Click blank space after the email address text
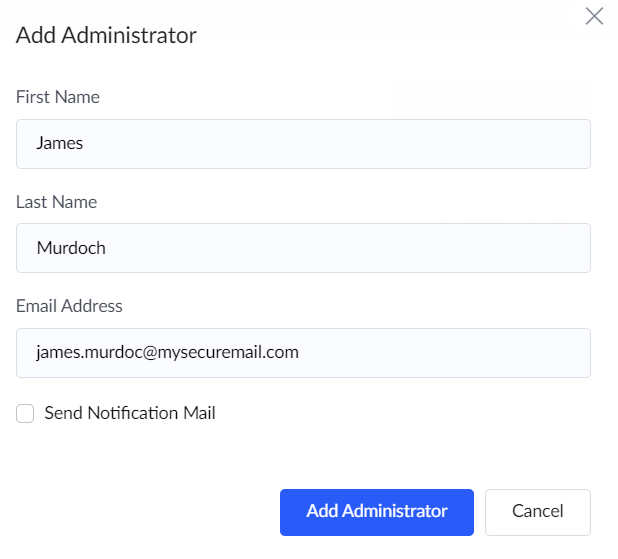The height and width of the screenshot is (559, 618). tap(450, 353)
